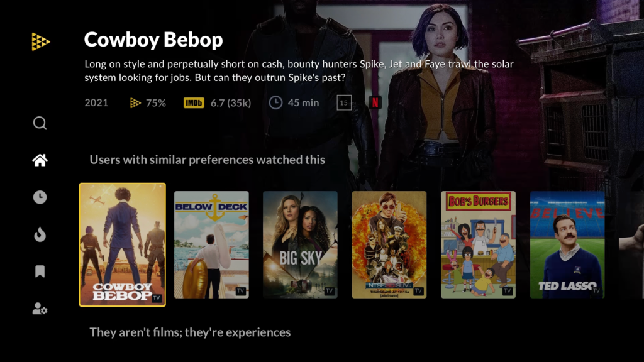The height and width of the screenshot is (362, 644).
Task: Select the NTSF:SD:SUV poster
Action: 389,244
